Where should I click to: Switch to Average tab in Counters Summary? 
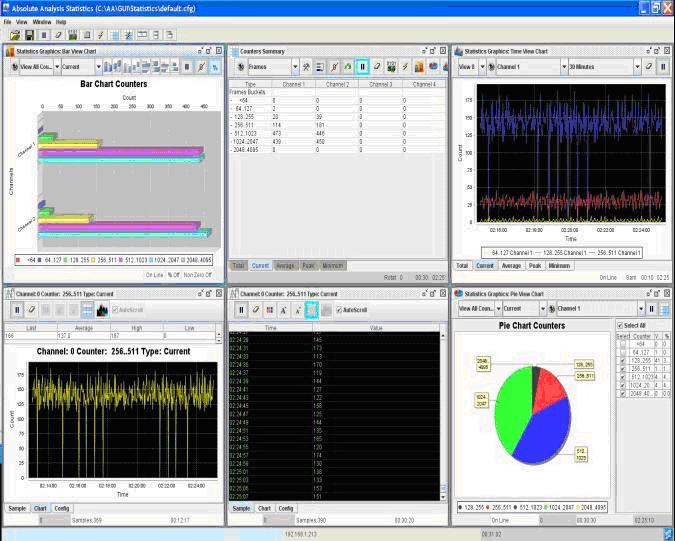pos(286,265)
